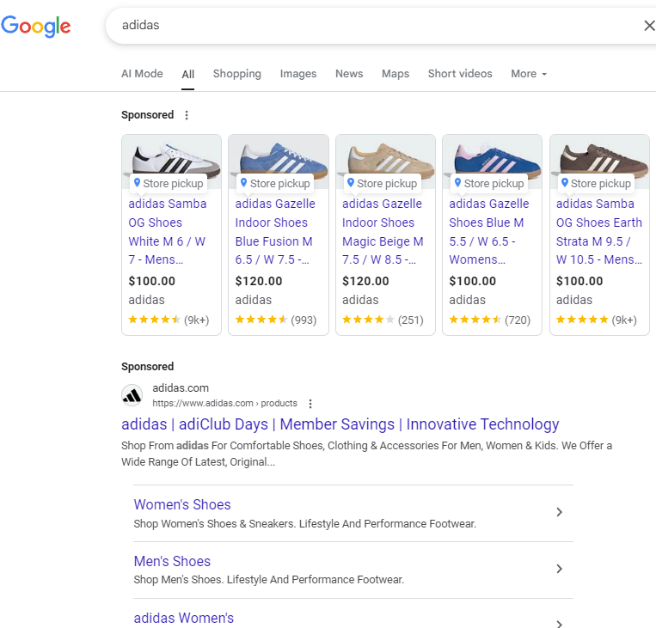Open the options dots beside top Sponsored label
This screenshot has width=656, height=628.
[187, 115]
